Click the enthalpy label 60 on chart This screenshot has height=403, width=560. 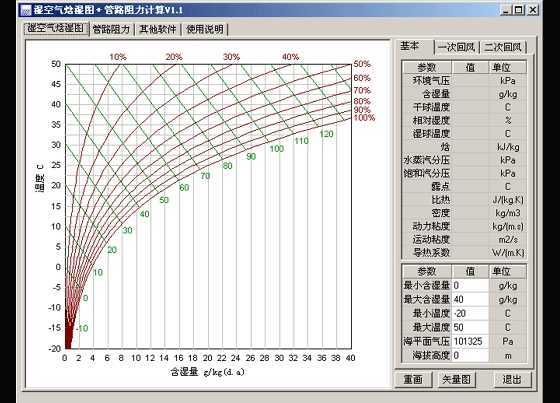tap(184, 188)
